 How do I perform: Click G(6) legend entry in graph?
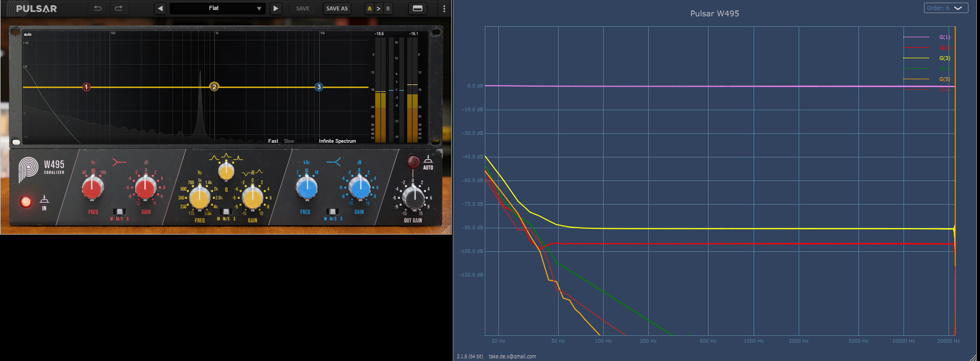click(x=927, y=90)
